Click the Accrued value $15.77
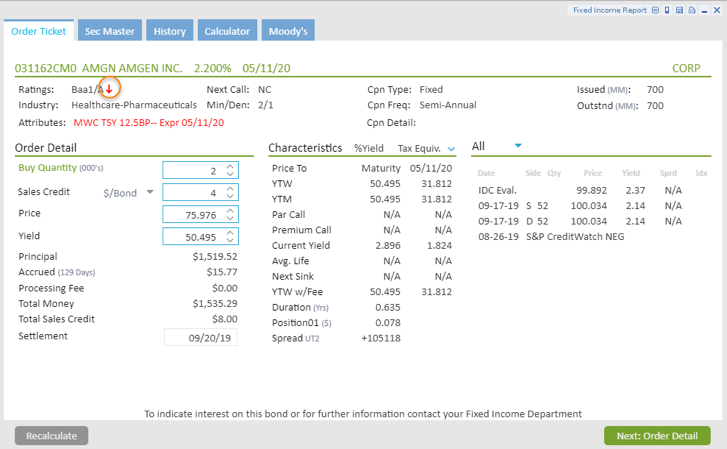727x449 pixels. [x=222, y=272]
